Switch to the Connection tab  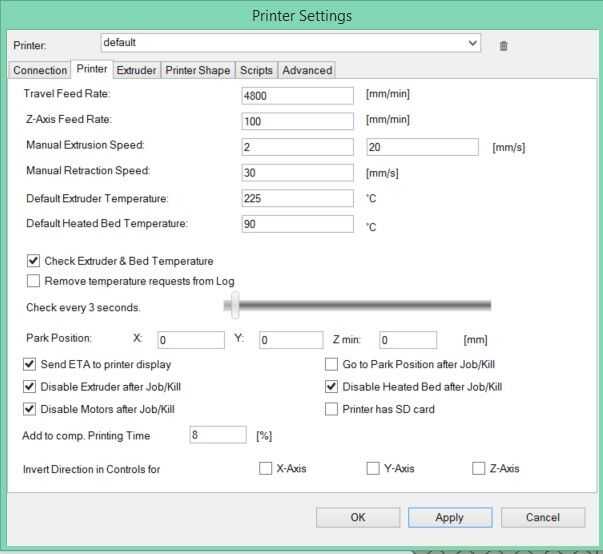(40, 70)
